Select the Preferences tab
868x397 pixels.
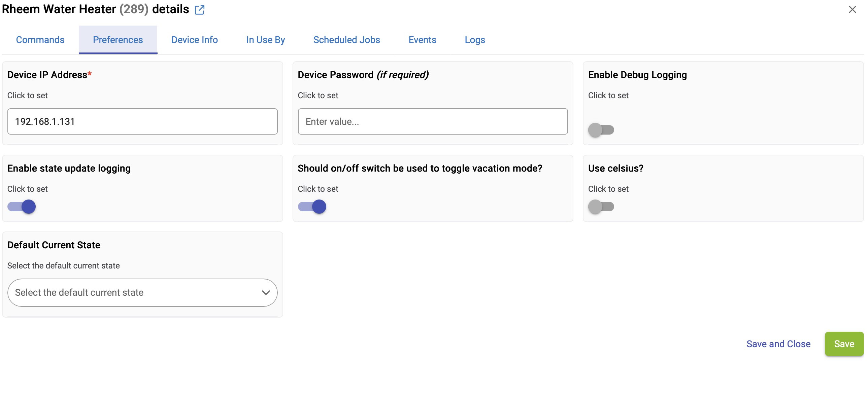click(118, 40)
